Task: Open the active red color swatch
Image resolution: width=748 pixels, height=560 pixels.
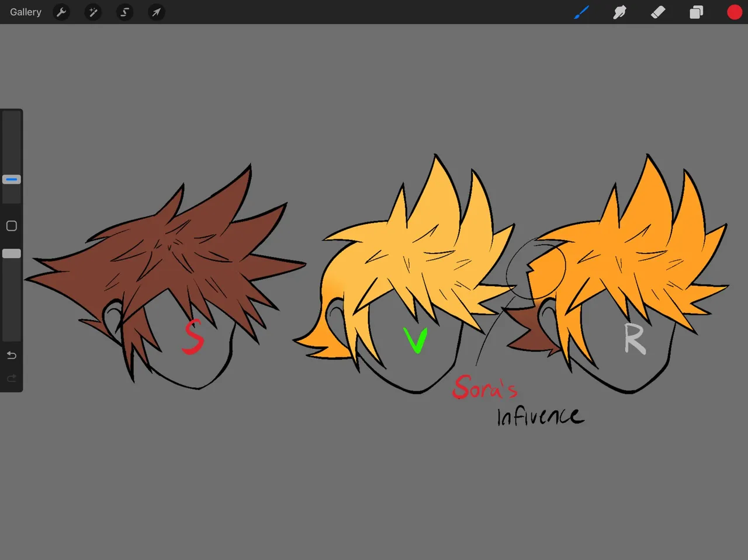Action: (x=734, y=12)
